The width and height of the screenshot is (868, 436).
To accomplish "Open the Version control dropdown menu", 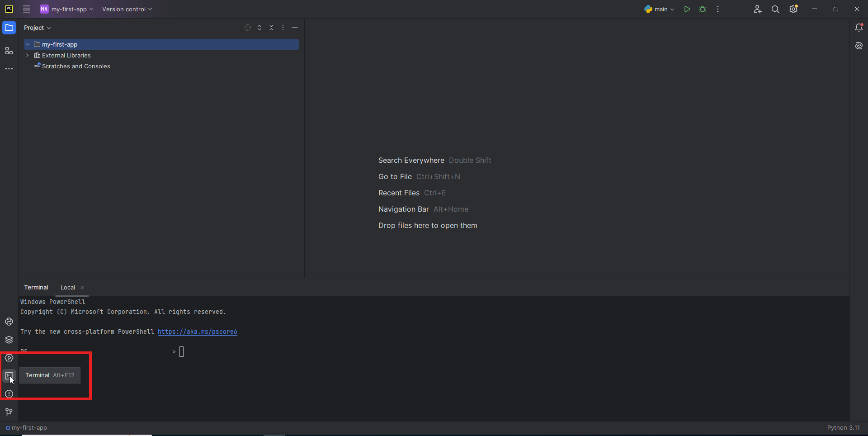I will [127, 9].
